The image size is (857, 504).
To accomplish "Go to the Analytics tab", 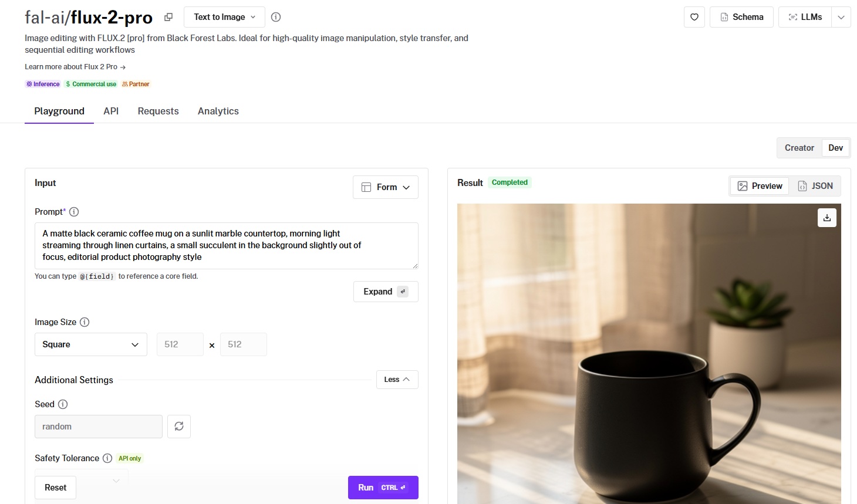I will (x=218, y=111).
